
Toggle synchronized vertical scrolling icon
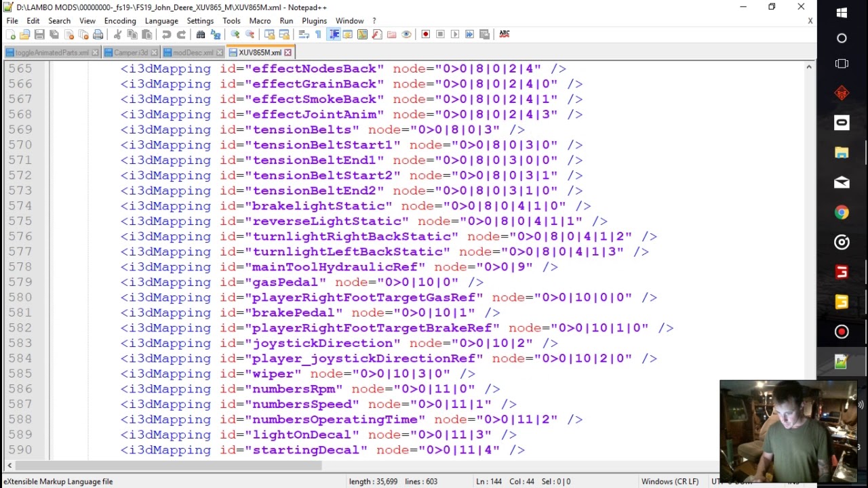point(269,34)
